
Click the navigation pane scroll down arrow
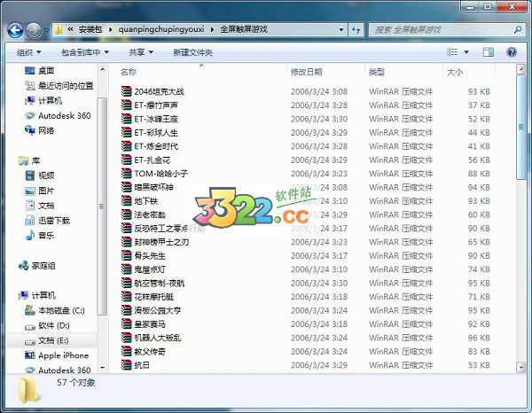[x=103, y=368]
